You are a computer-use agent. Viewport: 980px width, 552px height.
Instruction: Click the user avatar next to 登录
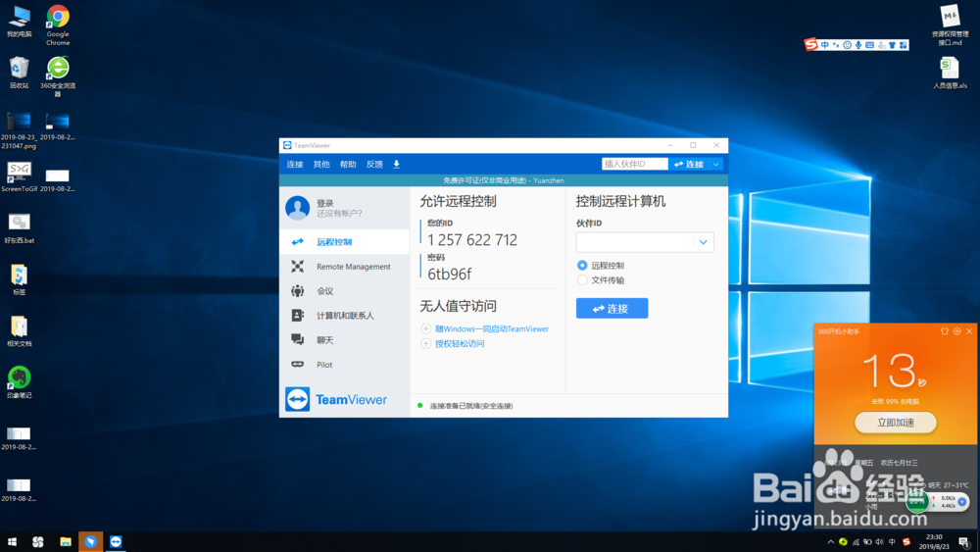(298, 208)
